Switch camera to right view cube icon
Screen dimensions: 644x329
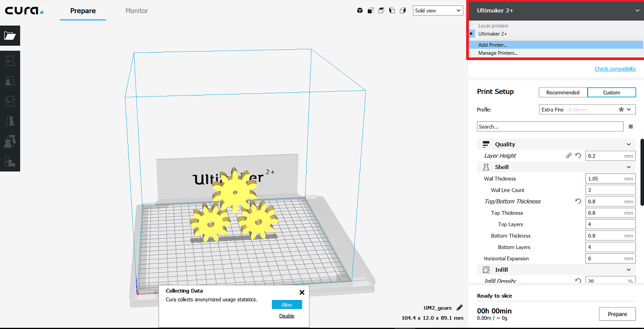coord(402,11)
